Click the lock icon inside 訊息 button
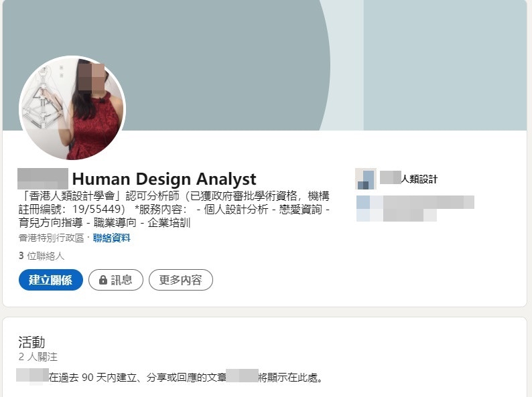This screenshot has width=532, height=397. (x=103, y=280)
